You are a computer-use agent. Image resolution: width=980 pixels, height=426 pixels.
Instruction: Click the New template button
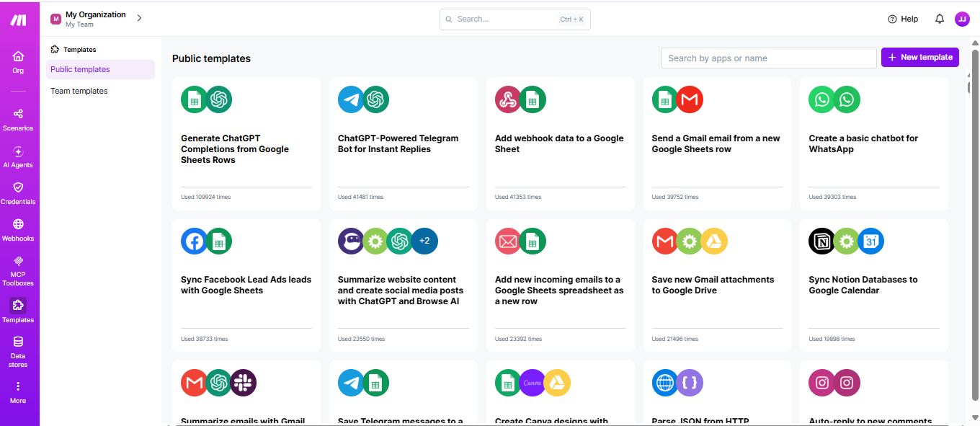pos(920,57)
